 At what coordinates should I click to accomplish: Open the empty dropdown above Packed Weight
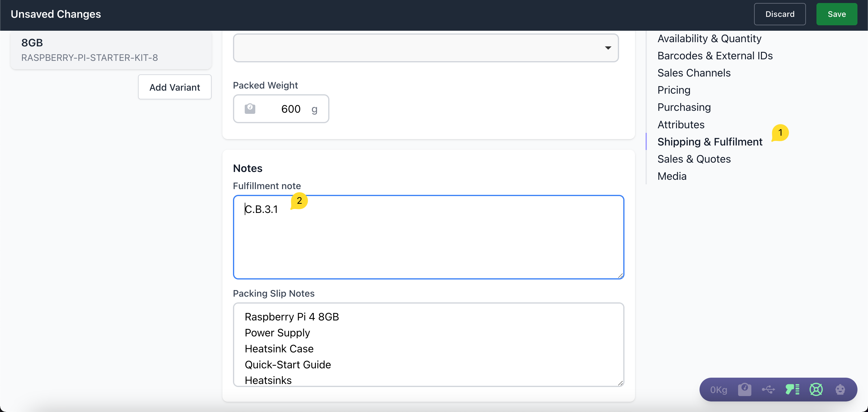[x=426, y=48]
